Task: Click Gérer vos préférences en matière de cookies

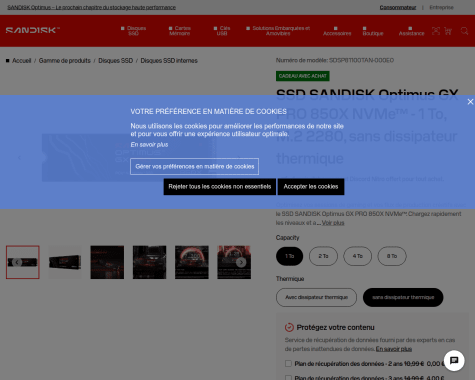Action: pos(195,166)
